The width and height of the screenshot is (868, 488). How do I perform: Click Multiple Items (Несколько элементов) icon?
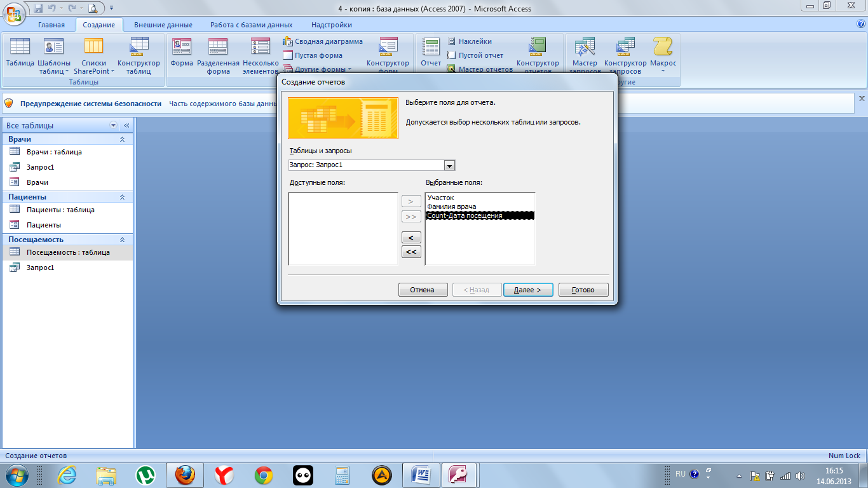pos(261,56)
